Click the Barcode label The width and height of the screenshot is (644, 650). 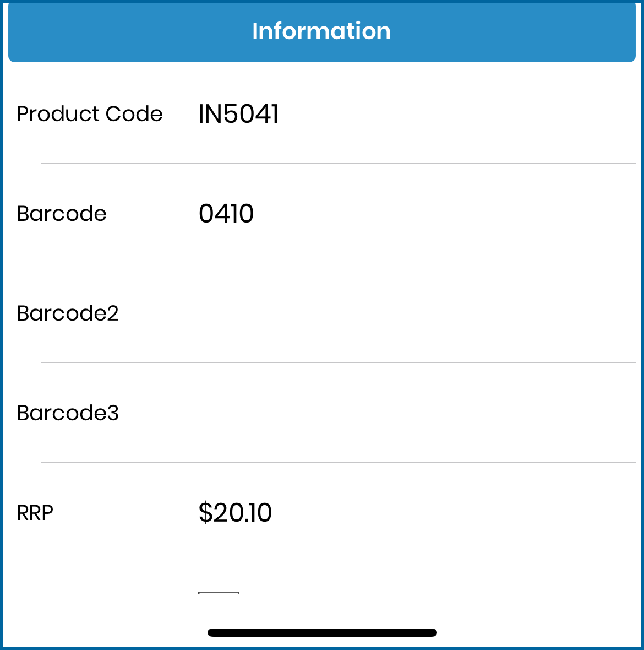coord(62,214)
